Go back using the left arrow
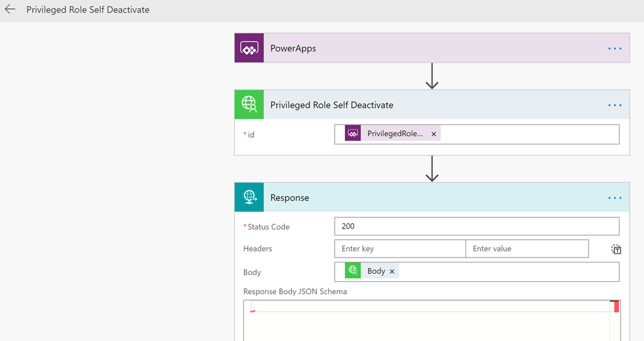 click(10, 9)
